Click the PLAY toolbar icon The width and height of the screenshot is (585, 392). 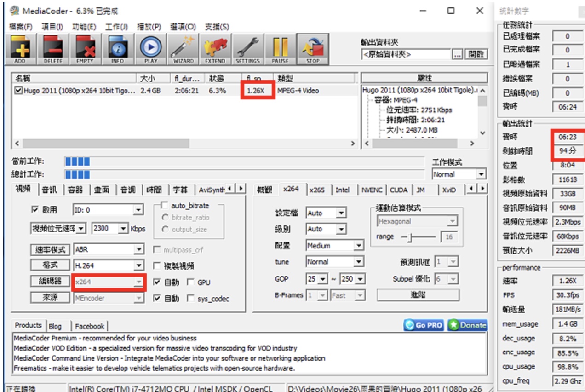(150, 49)
